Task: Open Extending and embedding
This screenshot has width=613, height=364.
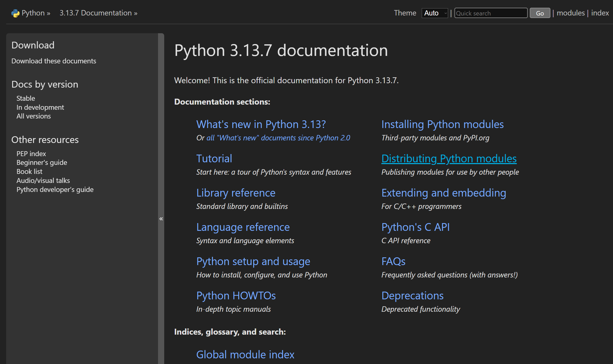Action: (x=444, y=192)
